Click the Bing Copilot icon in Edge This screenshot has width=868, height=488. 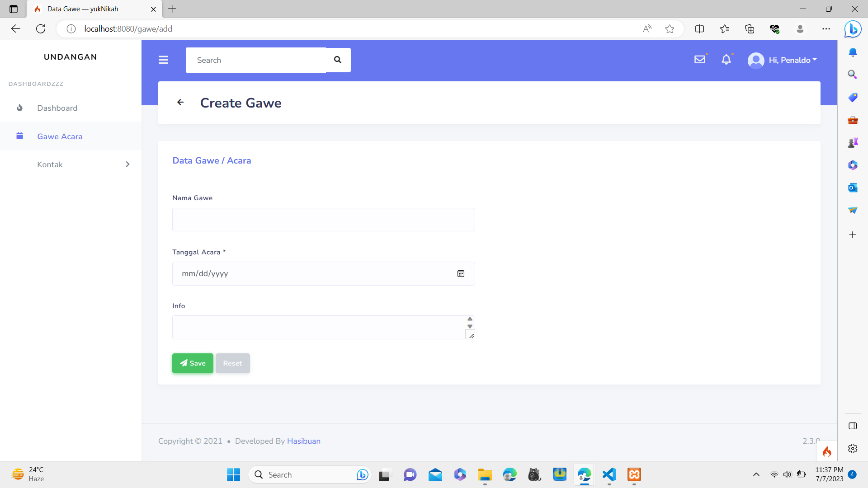tap(853, 29)
